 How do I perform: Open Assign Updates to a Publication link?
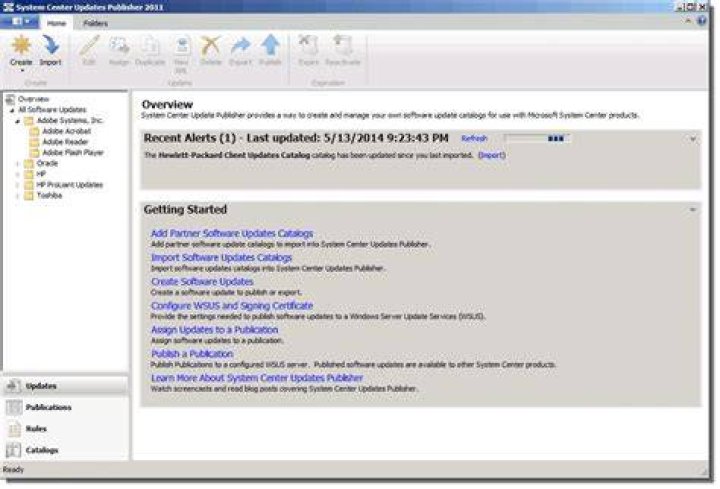coord(214,330)
